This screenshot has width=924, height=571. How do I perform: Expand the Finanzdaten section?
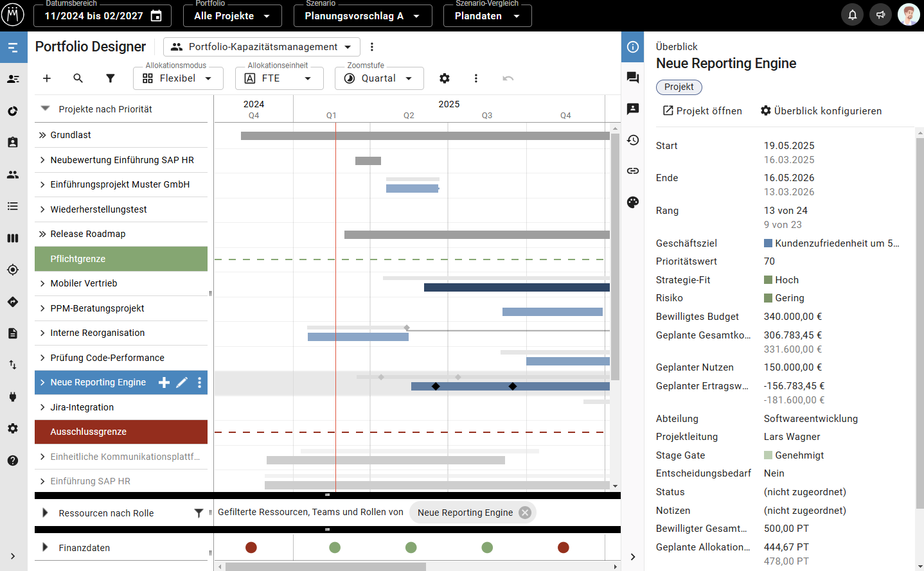[x=45, y=547]
